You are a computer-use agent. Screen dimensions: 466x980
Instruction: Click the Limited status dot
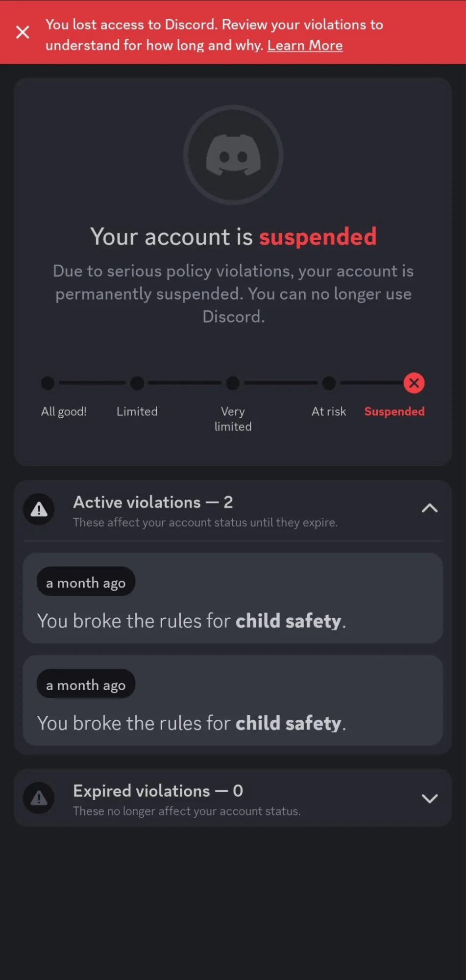[137, 383]
